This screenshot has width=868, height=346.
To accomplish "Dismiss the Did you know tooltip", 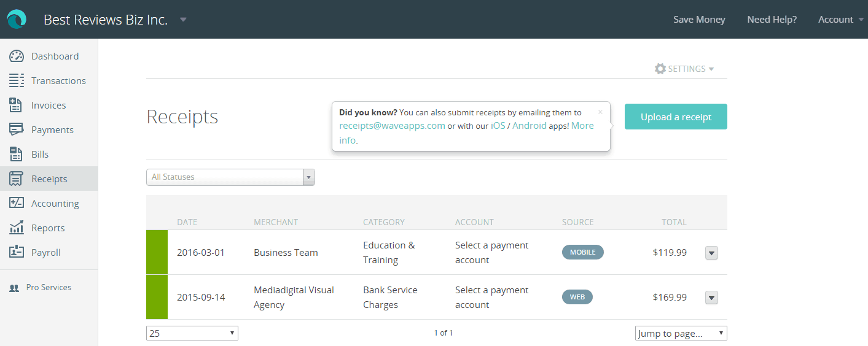I will (x=600, y=112).
